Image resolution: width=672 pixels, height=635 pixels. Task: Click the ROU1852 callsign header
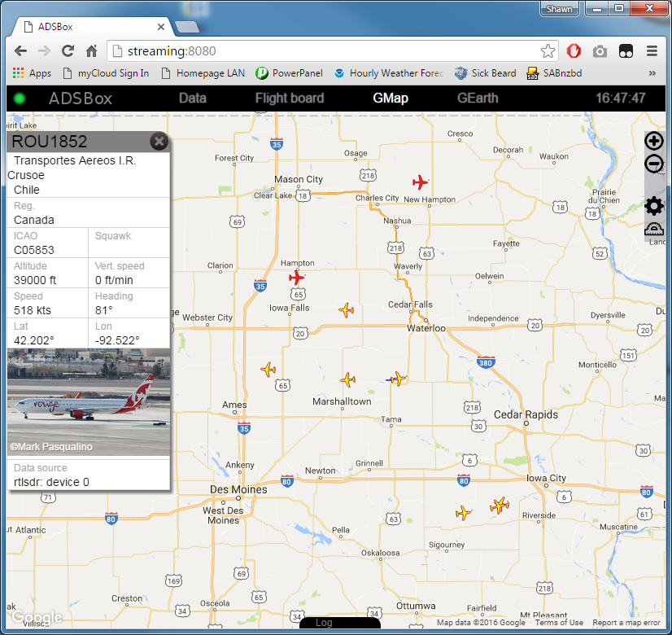coord(50,142)
